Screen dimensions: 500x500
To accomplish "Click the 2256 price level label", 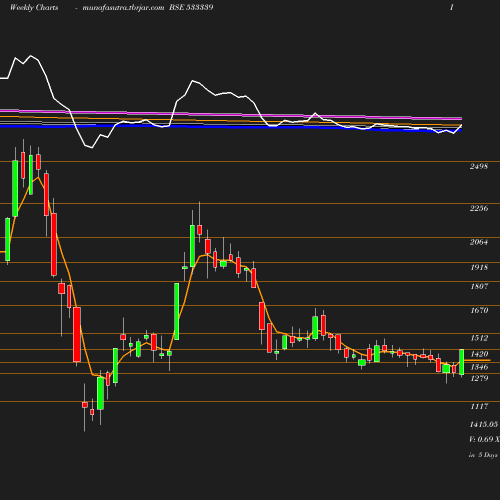I will tap(479, 208).
